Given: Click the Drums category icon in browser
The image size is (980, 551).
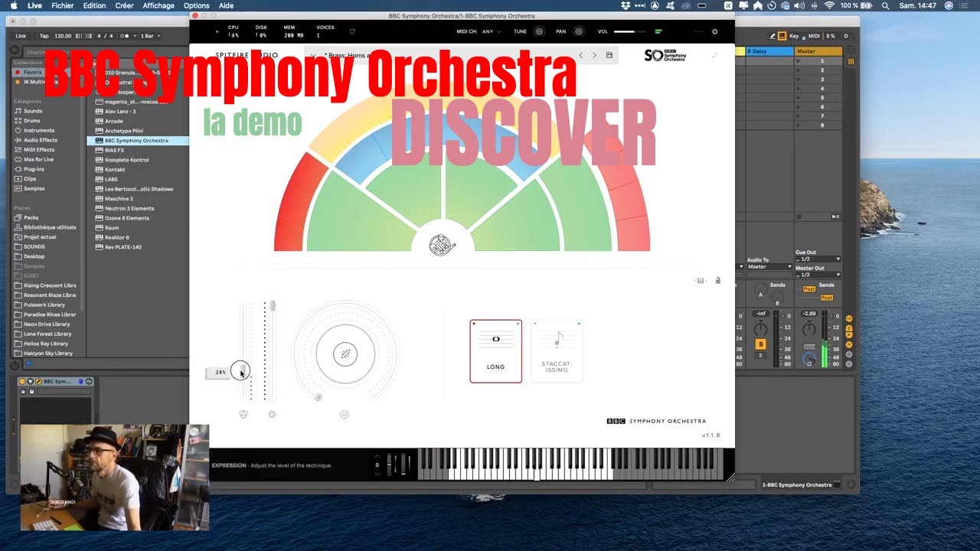Looking at the screenshot, I should (x=17, y=121).
